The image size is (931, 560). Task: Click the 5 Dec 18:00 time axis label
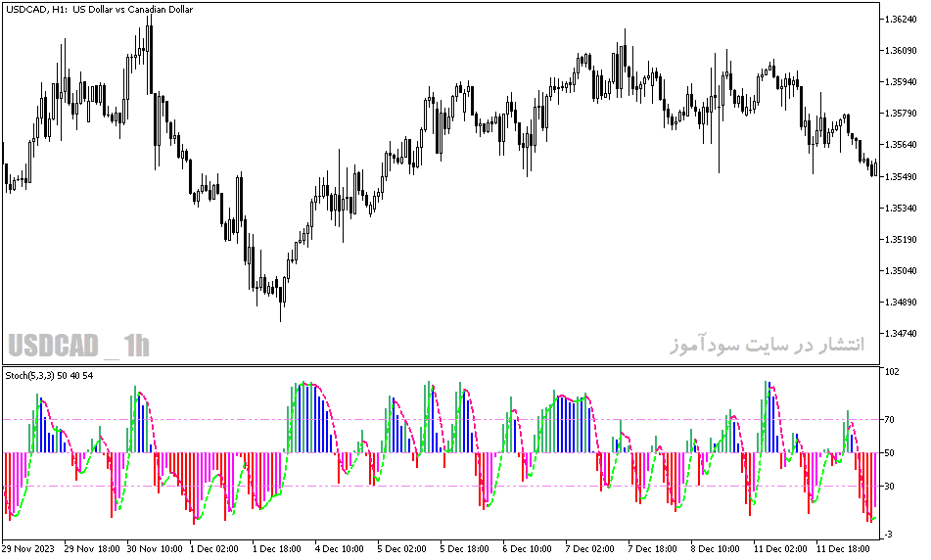click(x=465, y=548)
